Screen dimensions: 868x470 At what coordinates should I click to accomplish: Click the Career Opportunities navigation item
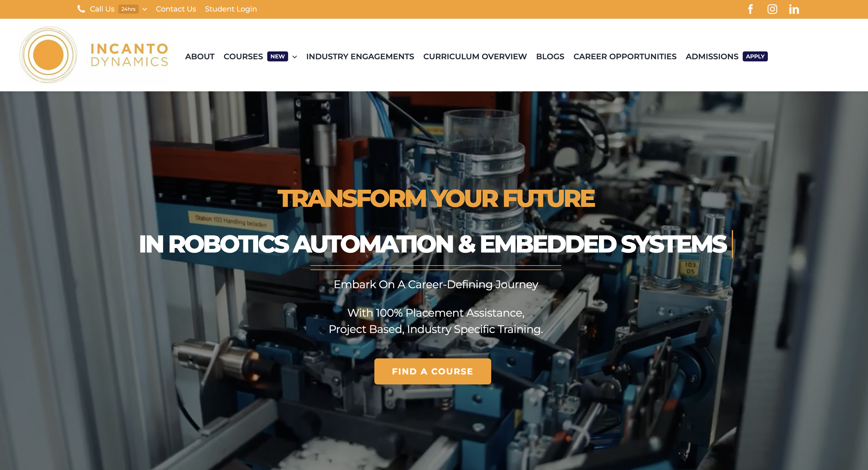625,56
